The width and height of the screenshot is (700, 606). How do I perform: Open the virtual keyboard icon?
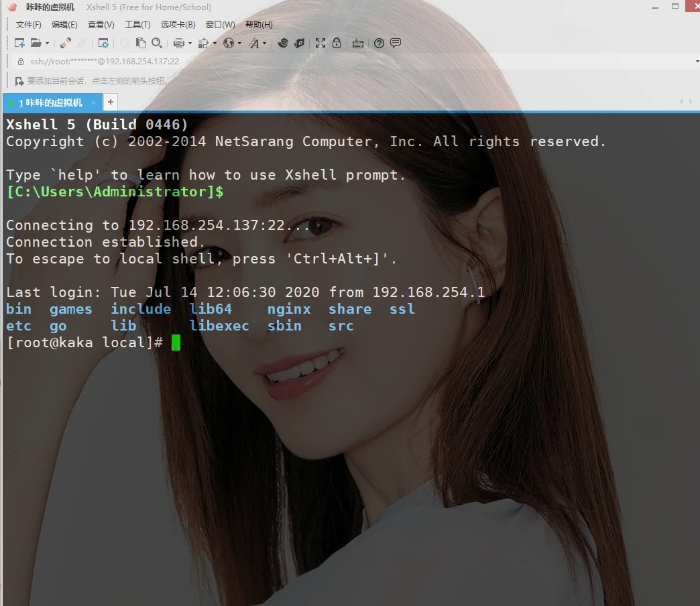pos(358,43)
